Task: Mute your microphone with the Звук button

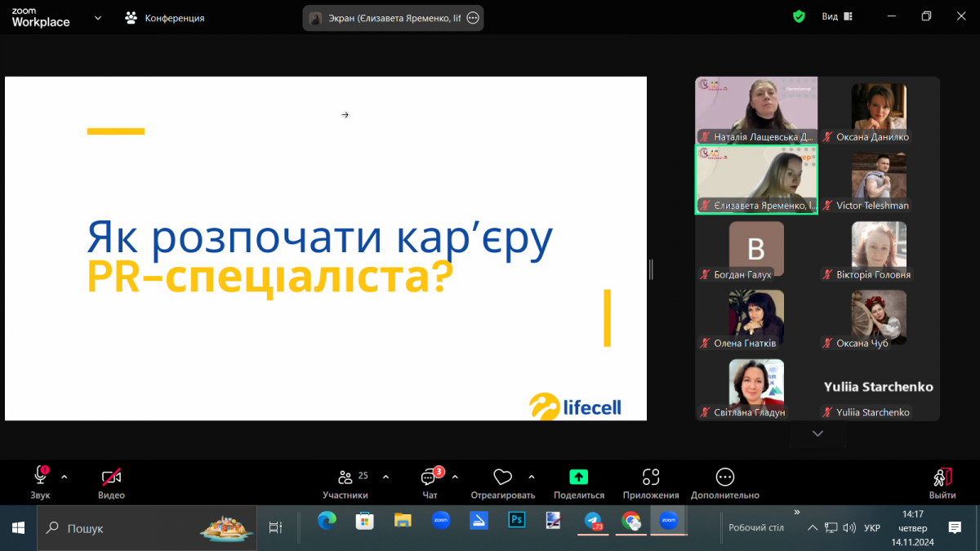Action: coord(39,477)
